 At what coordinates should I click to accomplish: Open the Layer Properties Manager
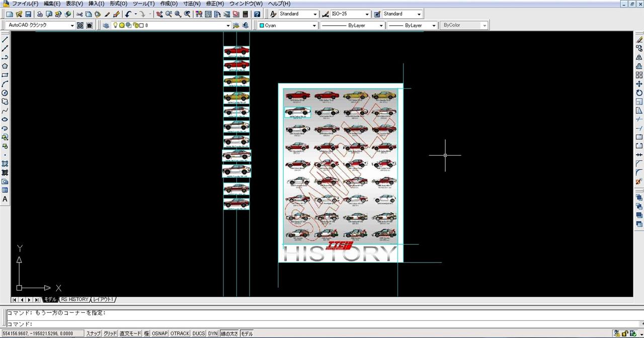[x=106, y=25]
